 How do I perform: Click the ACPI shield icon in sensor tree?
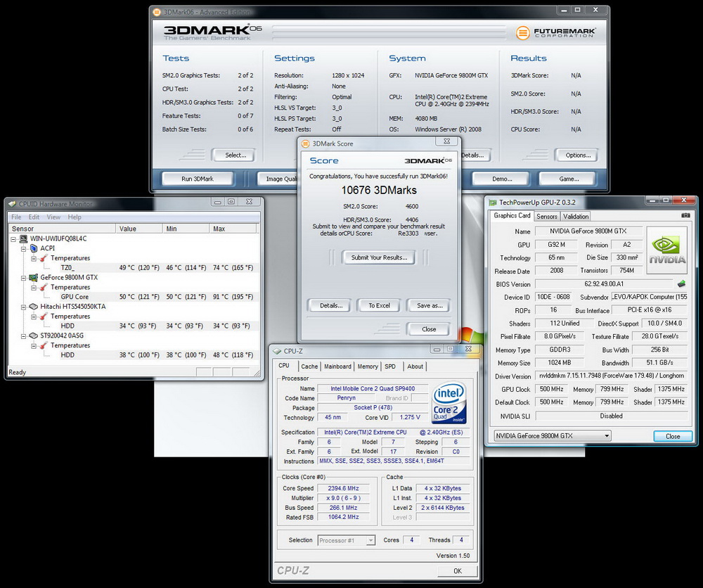pos(34,248)
